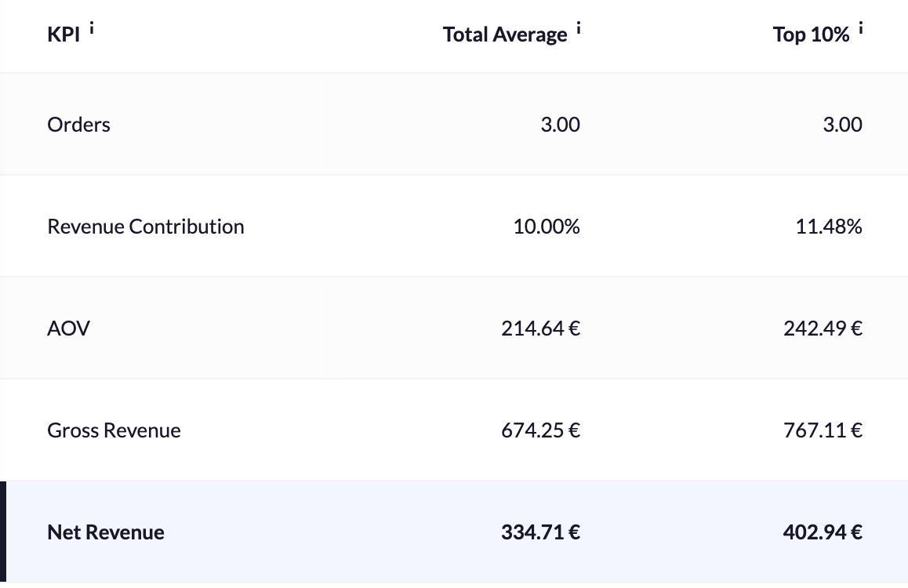Click the info icon beside Top 10%

point(861,29)
